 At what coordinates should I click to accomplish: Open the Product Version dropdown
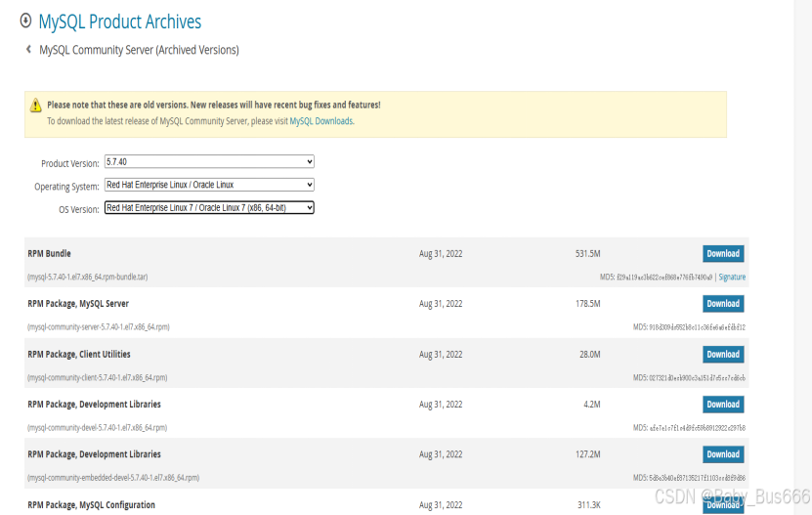[x=209, y=162]
